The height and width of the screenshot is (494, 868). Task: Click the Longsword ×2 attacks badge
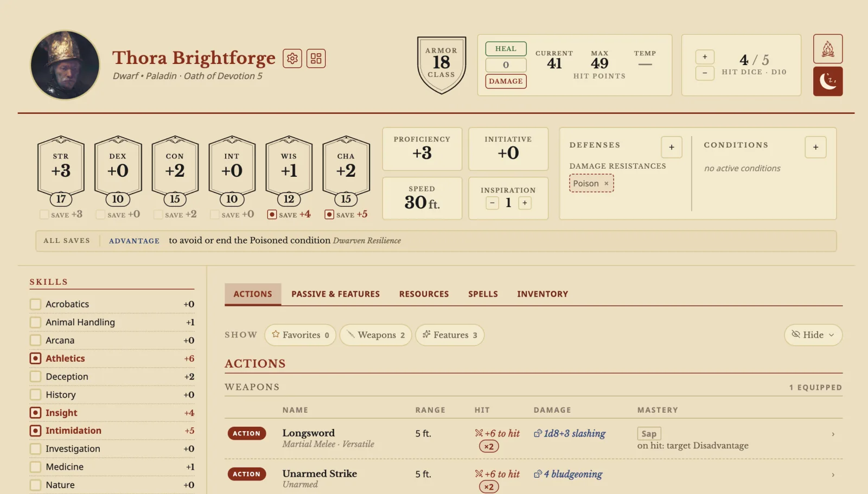pos(489,446)
